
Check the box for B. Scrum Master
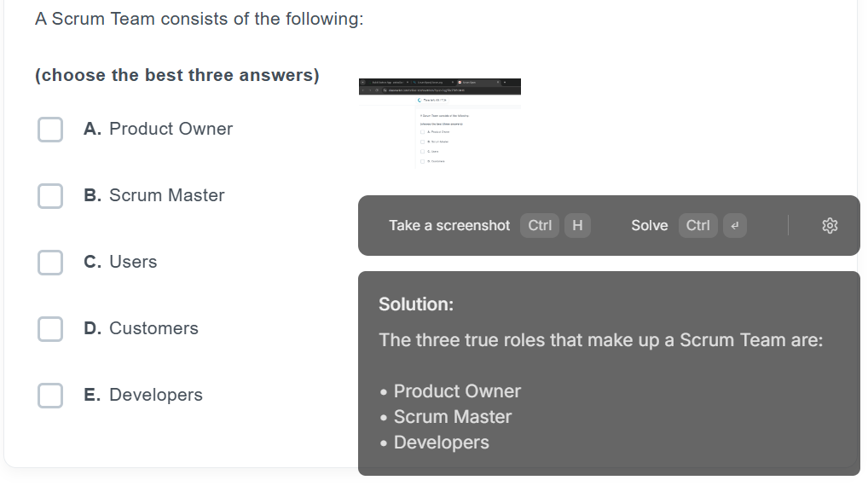pyautogui.click(x=50, y=196)
